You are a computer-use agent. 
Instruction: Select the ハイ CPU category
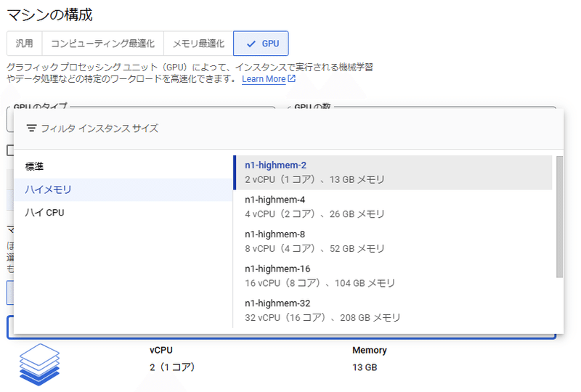123,213
